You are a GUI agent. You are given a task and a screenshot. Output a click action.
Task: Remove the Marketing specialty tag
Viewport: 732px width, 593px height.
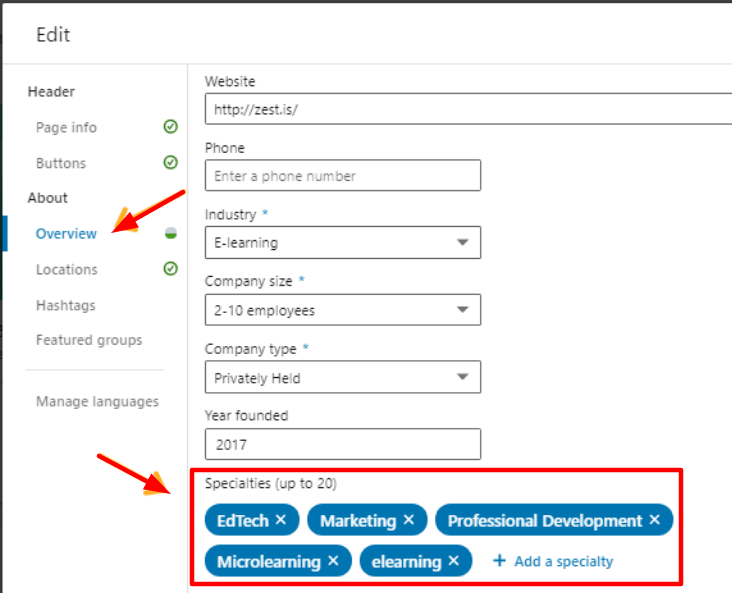tap(408, 519)
